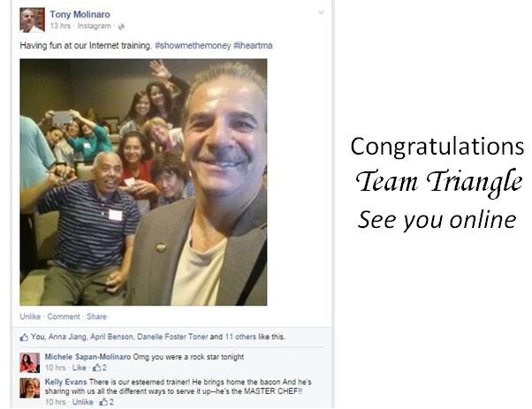The height and width of the screenshot is (409, 532).
Task: Open Tony Molinaro's profile name link
Action: tap(80, 15)
